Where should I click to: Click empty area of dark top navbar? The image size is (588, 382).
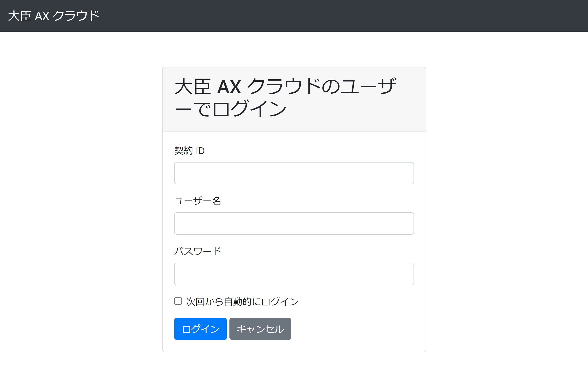[x=346, y=16]
